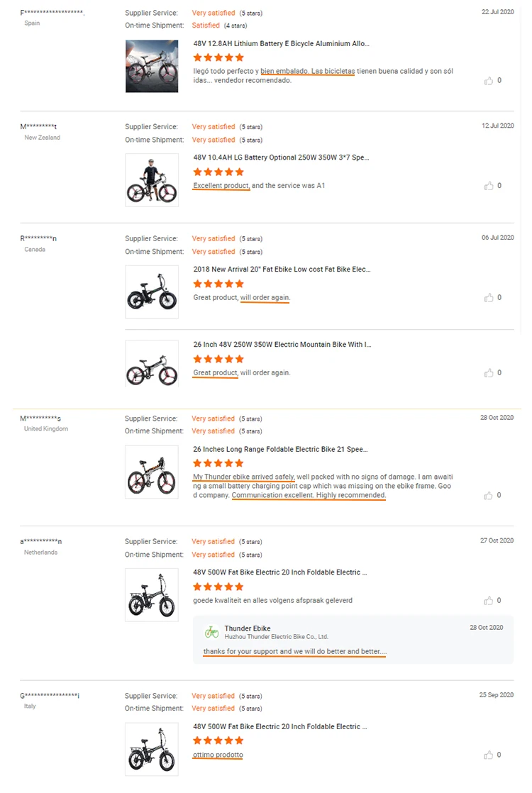View the 2018 New Arrival Fat Ebike photo
The width and height of the screenshot is (532, 793).
tap(152, 292)
